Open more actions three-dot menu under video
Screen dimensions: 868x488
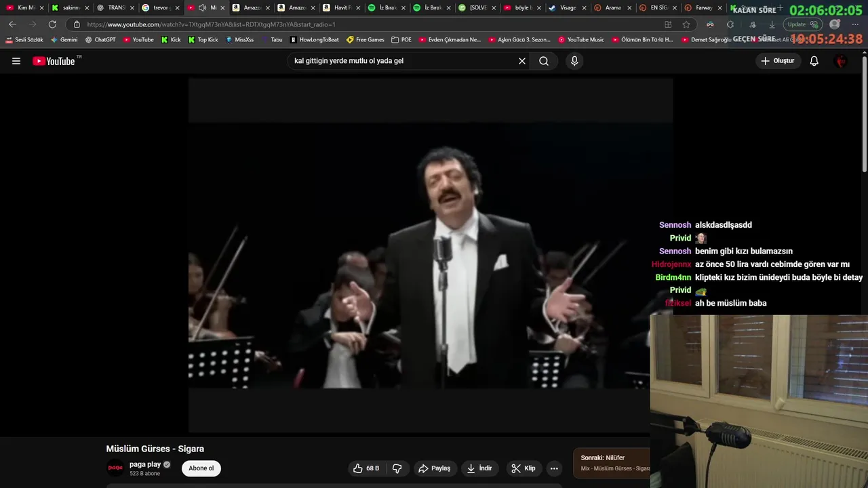click(554, 468)
